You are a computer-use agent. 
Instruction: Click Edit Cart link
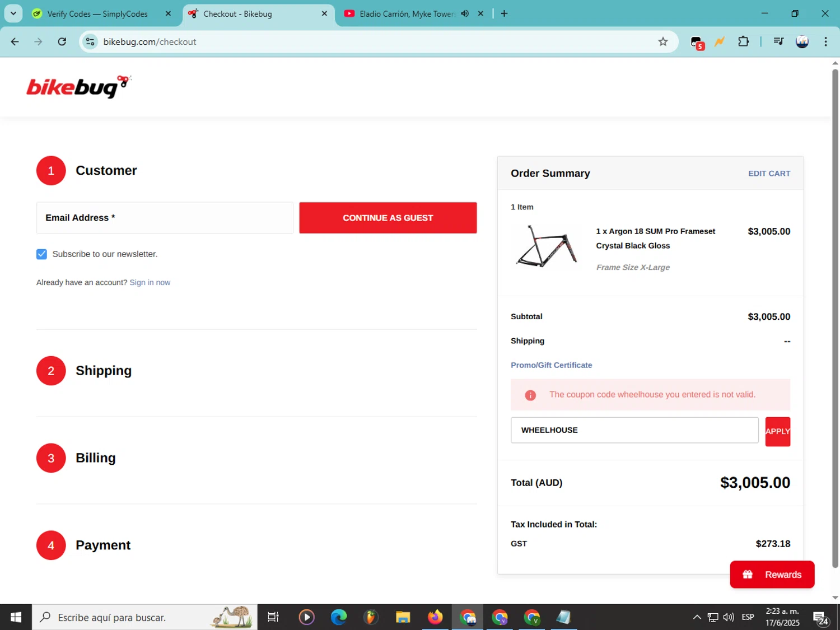point(769,174)
